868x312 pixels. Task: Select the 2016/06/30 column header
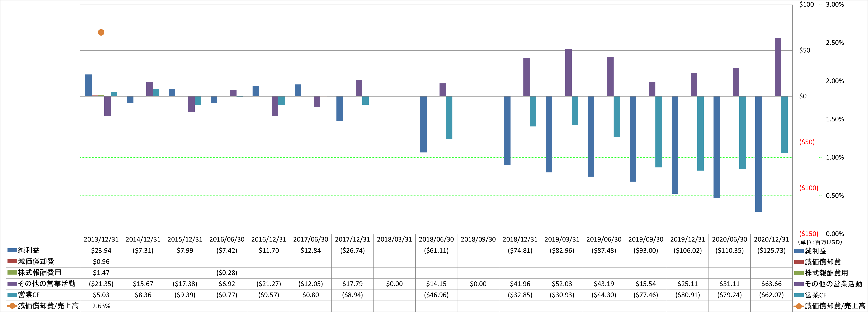pos(227,239)
